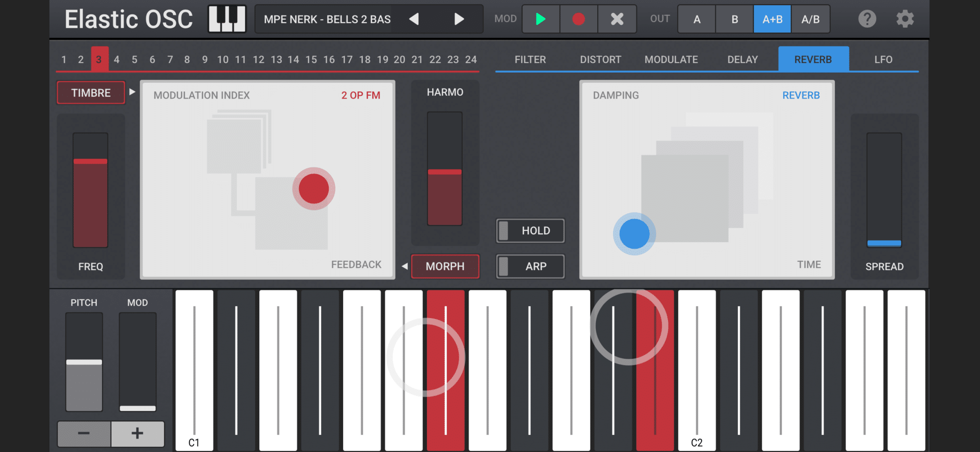Go to the previous preset arrow
The image size is (980, 452).
click(x=414, y=19)
